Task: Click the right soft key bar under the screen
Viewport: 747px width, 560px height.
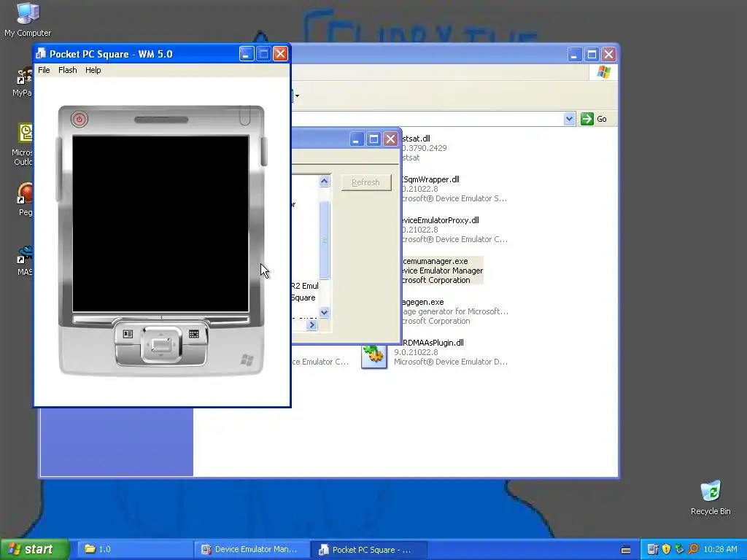Action: [x=206, y=319]
